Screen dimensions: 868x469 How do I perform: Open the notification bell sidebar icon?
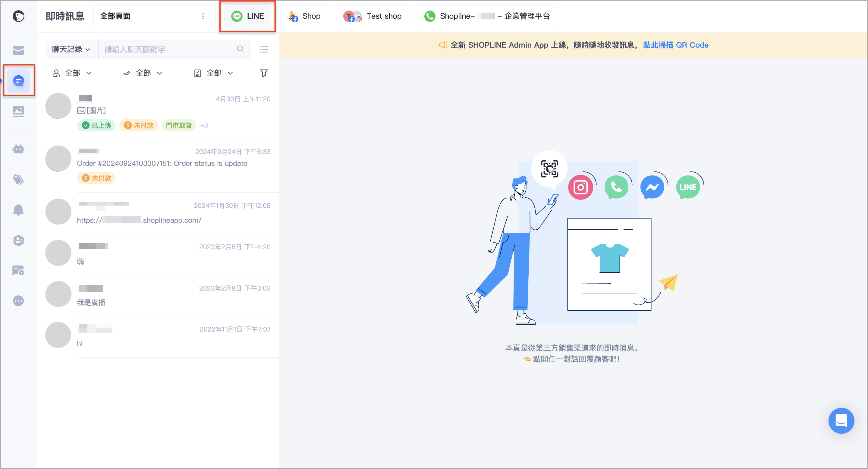coord(18,209)
